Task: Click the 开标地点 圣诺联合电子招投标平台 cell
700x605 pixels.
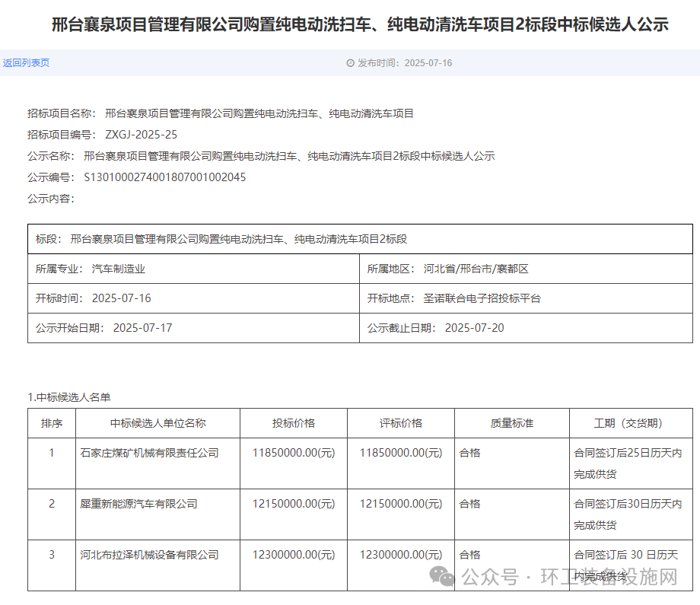Action: click(526, 298)
